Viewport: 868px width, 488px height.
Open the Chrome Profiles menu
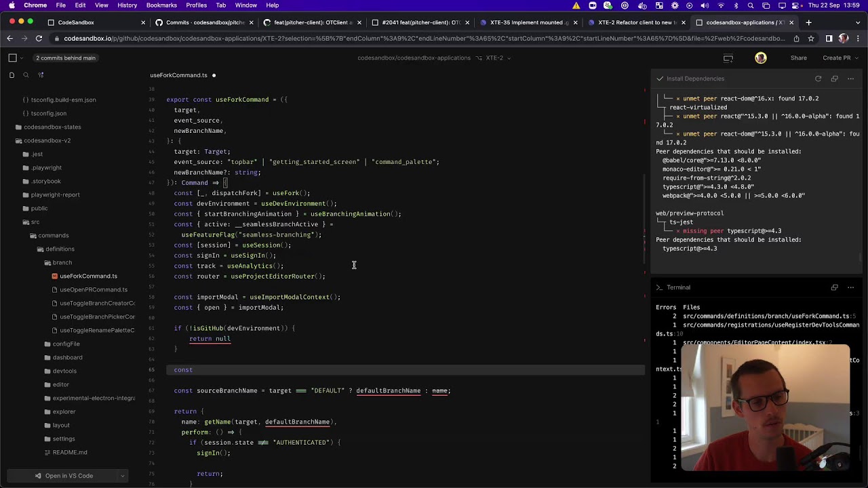pos(197,5)
